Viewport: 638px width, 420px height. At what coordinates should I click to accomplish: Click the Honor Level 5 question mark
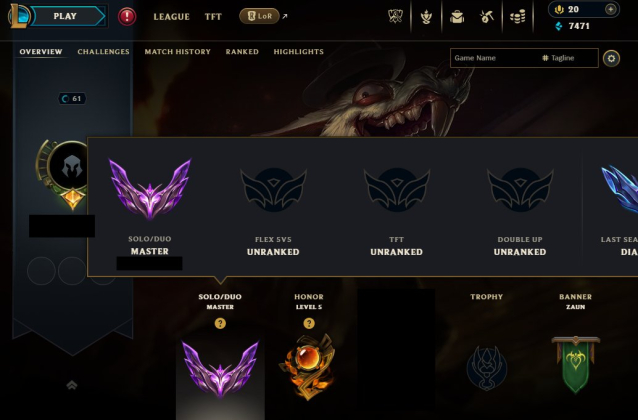309,323
